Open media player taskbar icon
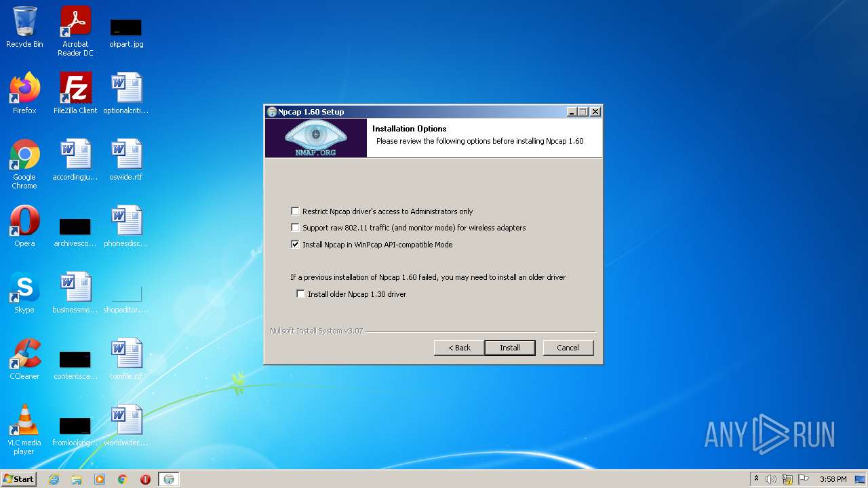This screenshot has height=488, width=868. click(100, 479)
